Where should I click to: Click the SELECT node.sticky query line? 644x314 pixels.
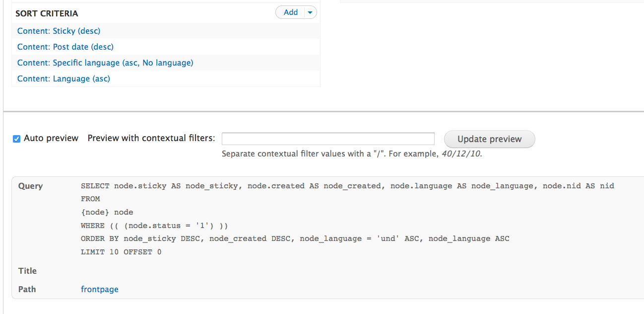[x=347, y=186]
